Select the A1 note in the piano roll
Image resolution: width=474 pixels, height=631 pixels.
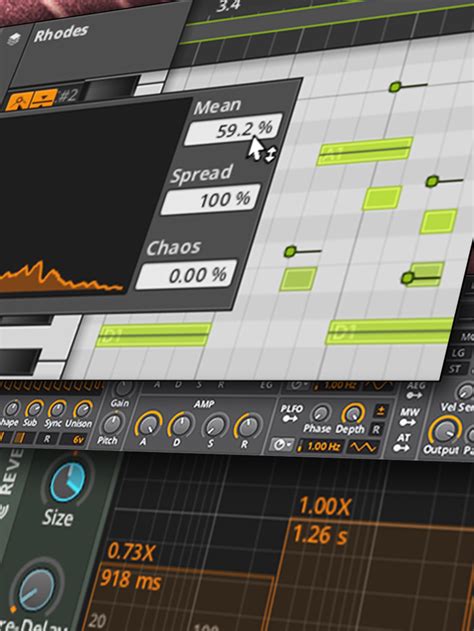(x=365, y=151)
